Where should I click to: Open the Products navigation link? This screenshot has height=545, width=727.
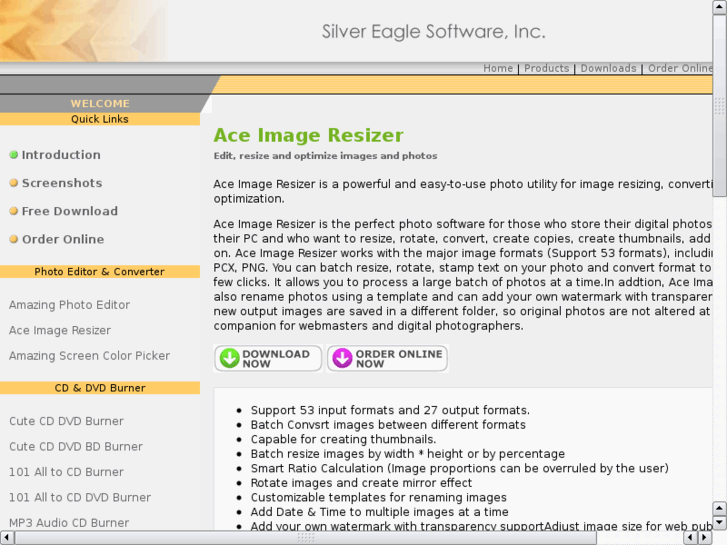point(547,68)
